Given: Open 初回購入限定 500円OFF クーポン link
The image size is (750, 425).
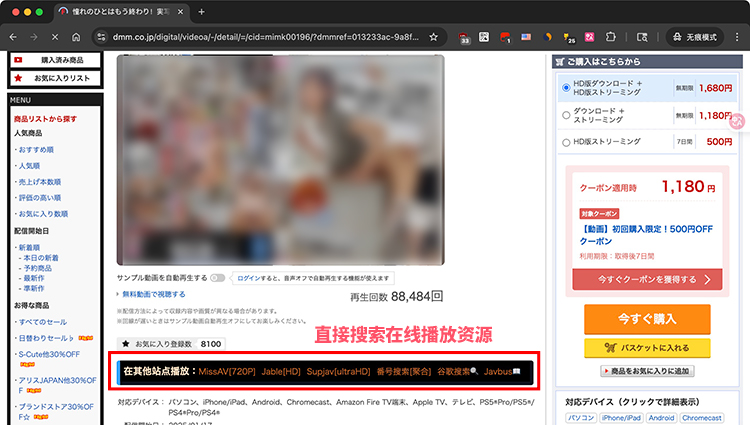Looking at the screenshot, I should pyautogui.click(x=646, y=235).
